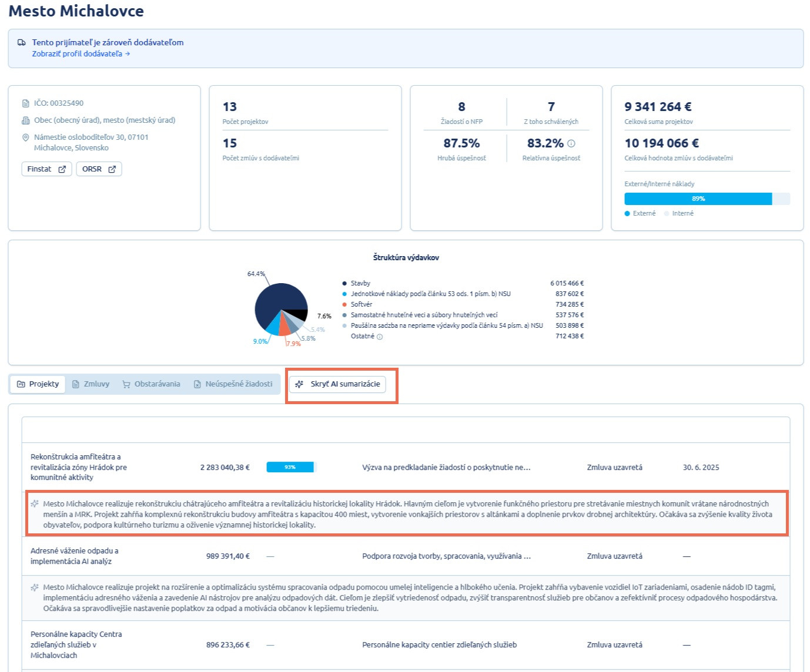This screenshot has height=672, width=810.
Task: Open Adresné váženie odpadu project row
Action: pyautogui.click(x=74, y=556)
